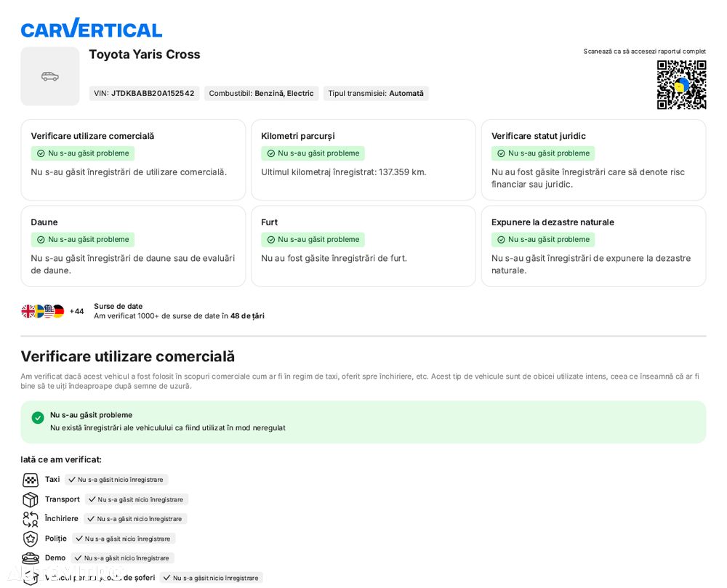This screenshot has height=588, width=727.
Task: Click the Demo car icon
Action: (x=31, y=558)
